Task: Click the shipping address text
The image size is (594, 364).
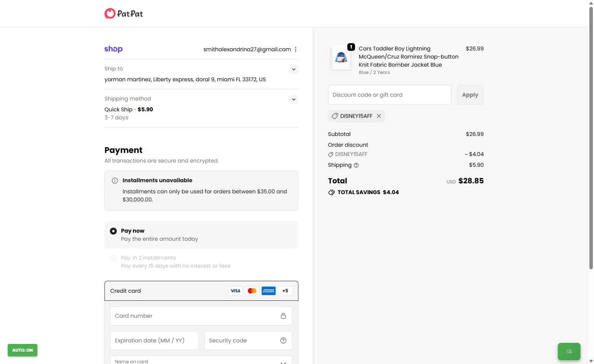Action: [185, 79]
